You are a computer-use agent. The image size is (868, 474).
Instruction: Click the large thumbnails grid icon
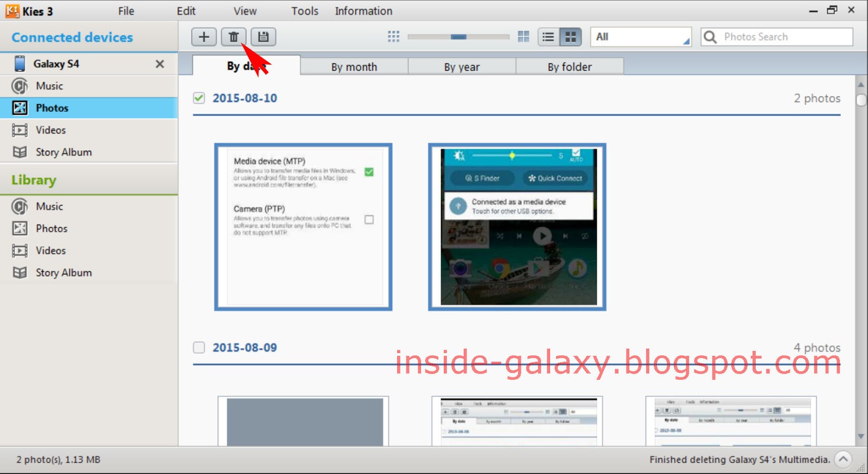[x=524, y=37]
